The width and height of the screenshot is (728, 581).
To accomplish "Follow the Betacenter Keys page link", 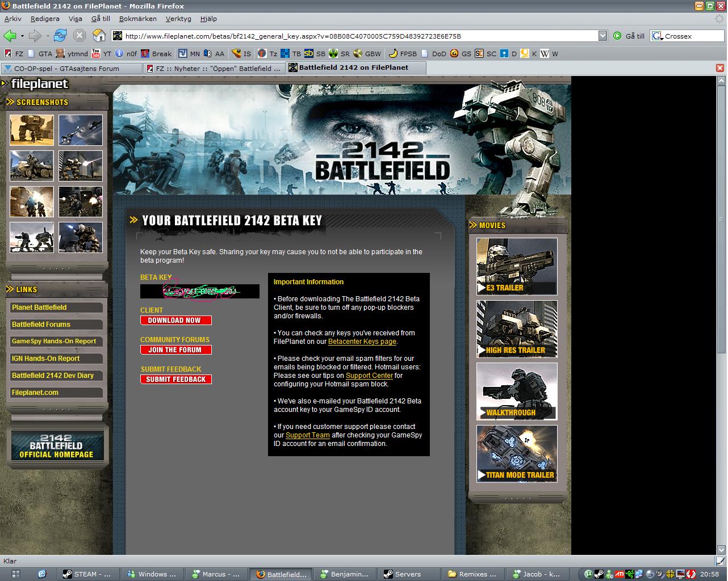I will pos(362,342).
